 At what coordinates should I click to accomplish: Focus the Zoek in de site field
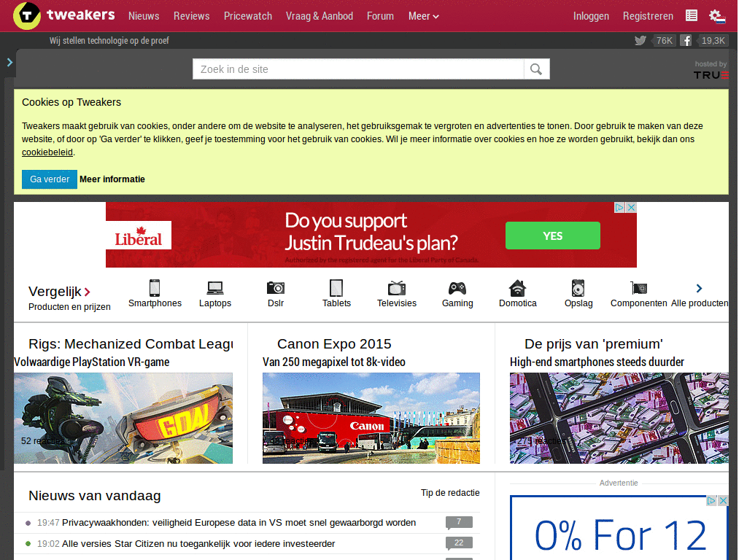pos(358,69)
